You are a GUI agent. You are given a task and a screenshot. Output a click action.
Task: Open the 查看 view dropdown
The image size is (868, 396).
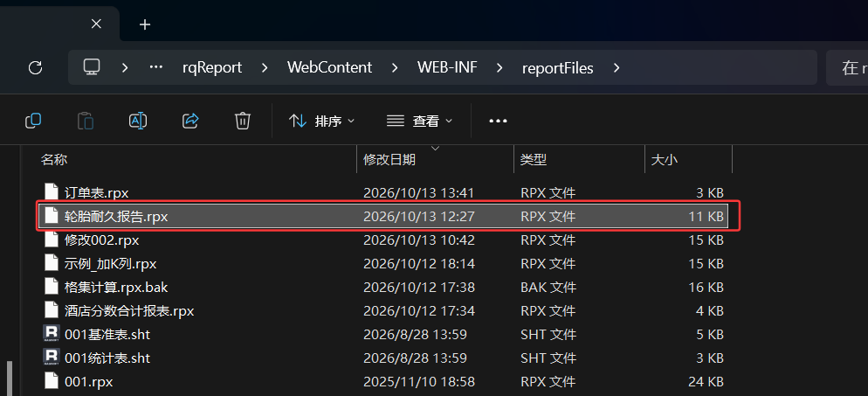(x=419, y=121)
